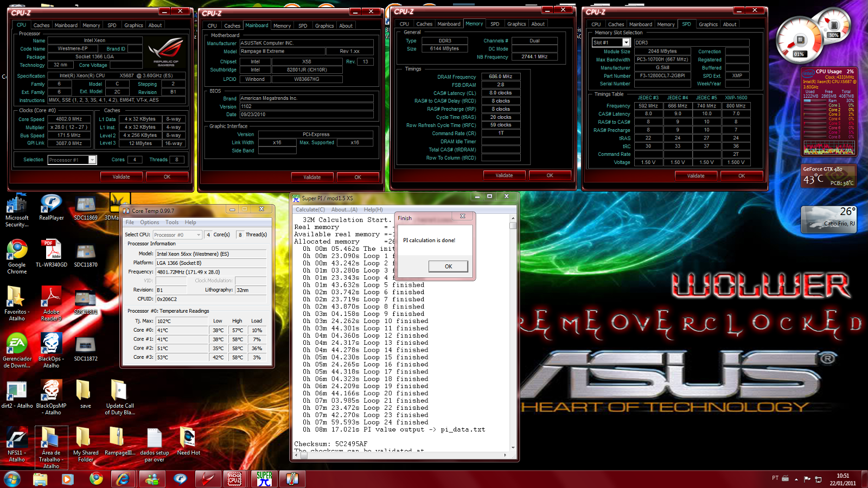Image resolution: width=868 pixels, height=488 pixels.
Task: Open the save folder on desktop
Action: (x=85, y=395)
